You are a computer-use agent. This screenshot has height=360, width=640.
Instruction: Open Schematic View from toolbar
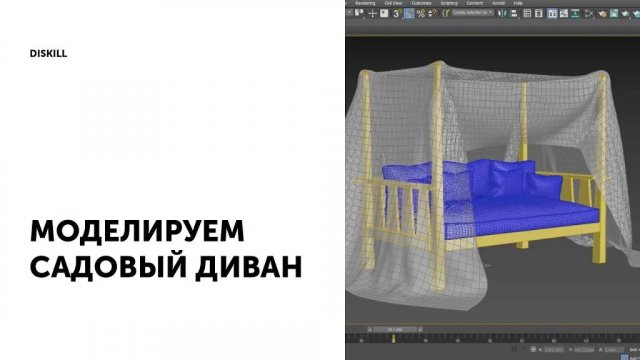click(x=575, y=13)
